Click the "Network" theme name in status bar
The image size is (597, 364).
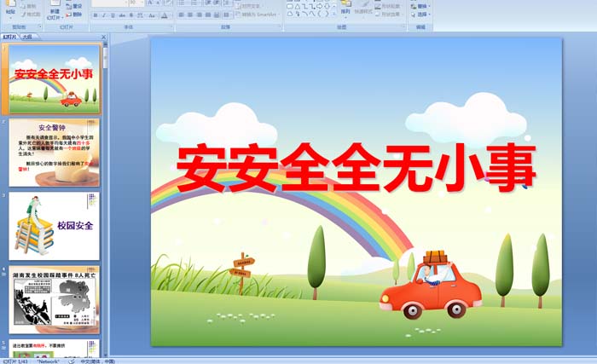point(48,361)
